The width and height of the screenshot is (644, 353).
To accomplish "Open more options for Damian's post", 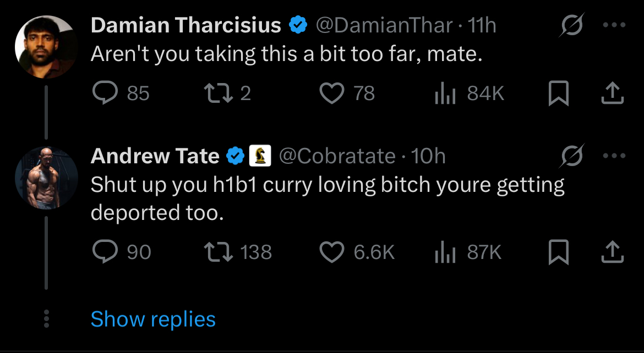I will [614, 25].
